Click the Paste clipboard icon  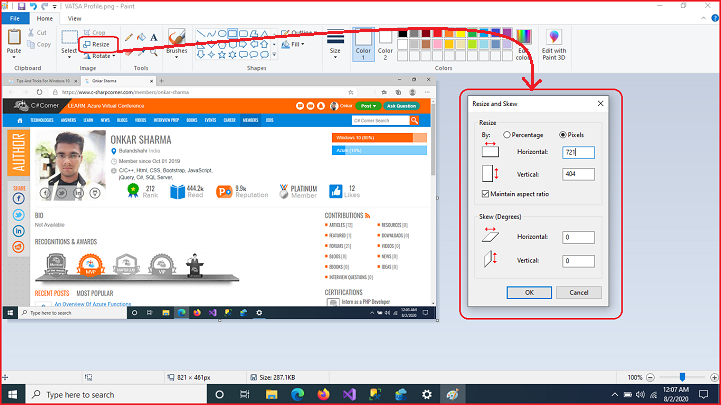14,37
